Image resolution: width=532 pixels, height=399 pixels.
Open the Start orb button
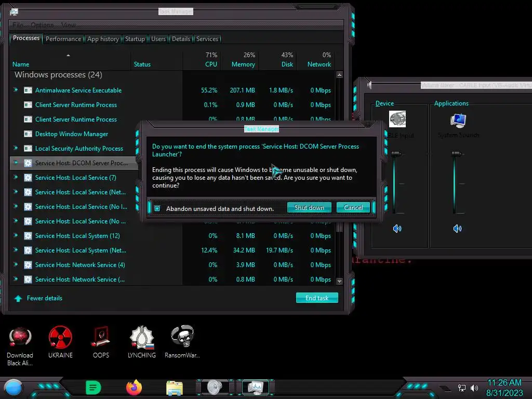click(13, 388)
